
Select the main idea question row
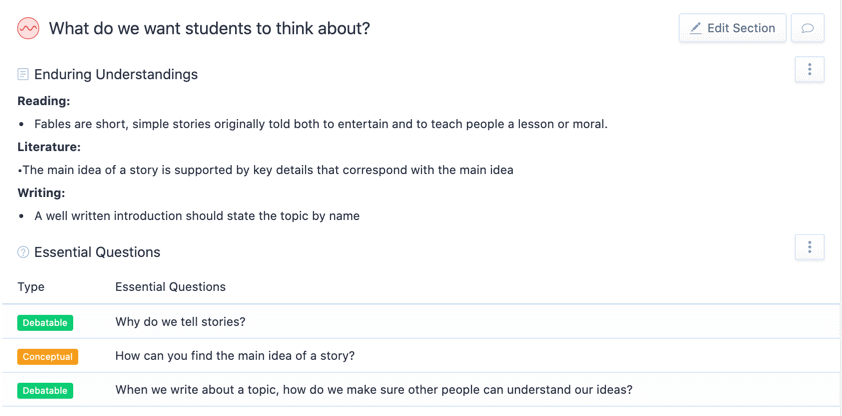pos(235,356)
